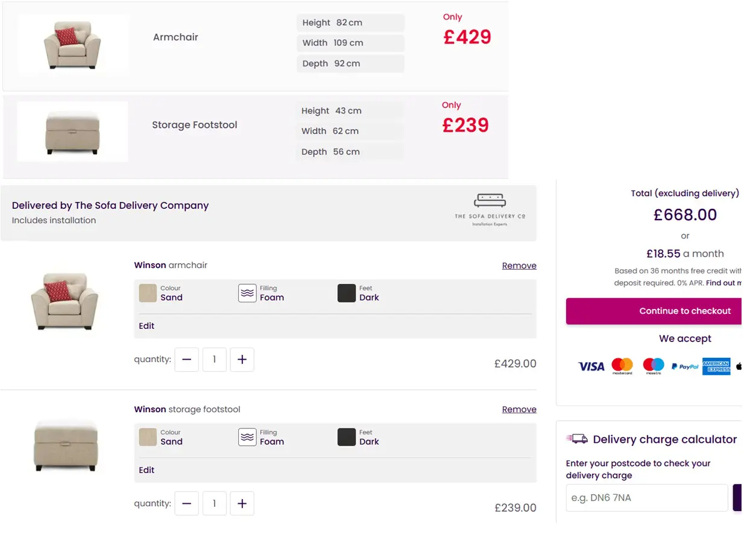Decrease Winson armchair quantity

pos(186,360)
